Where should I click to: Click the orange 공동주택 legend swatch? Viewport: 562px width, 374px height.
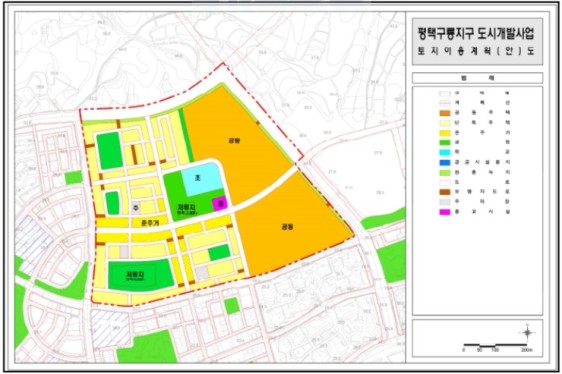coord(445,113)
